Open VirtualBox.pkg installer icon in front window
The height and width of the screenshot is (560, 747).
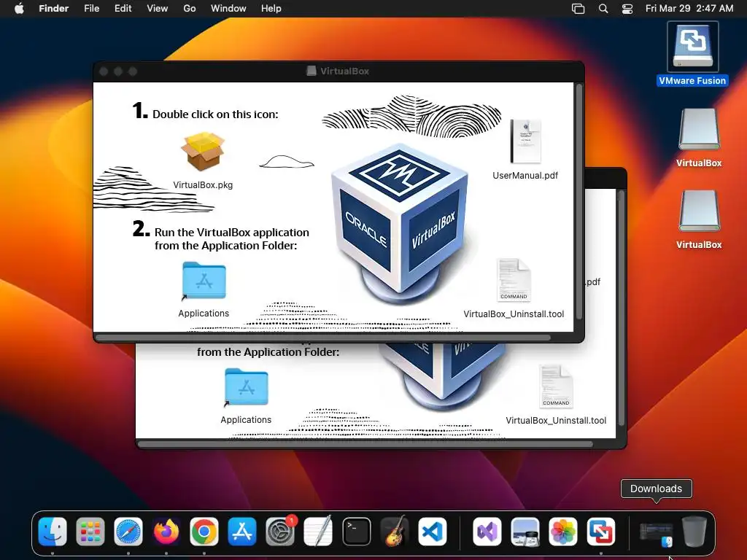point(203,152)
